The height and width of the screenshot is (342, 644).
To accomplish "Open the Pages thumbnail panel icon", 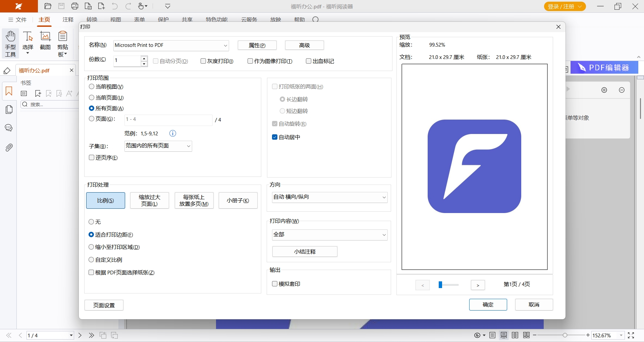I will (9, 110).
